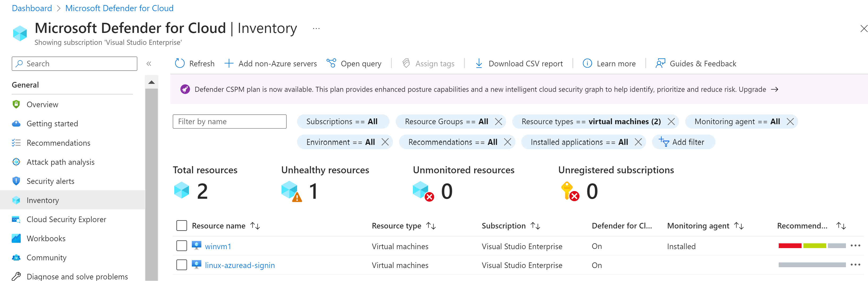The width and height of the screenshot is (868, 281).
Task: Check the winvm1 row checkbox
Action: (x=182, y=246)
